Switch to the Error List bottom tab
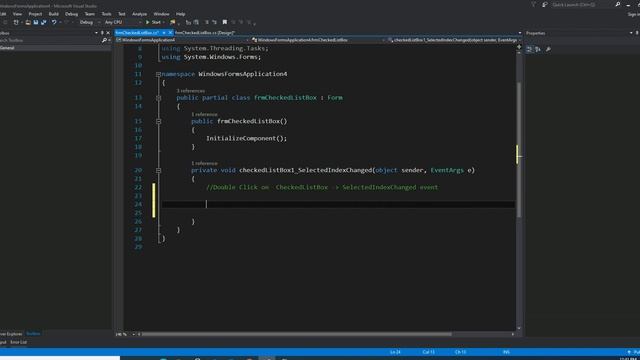Viewport: 640px width, 360px height. (18, 342)
